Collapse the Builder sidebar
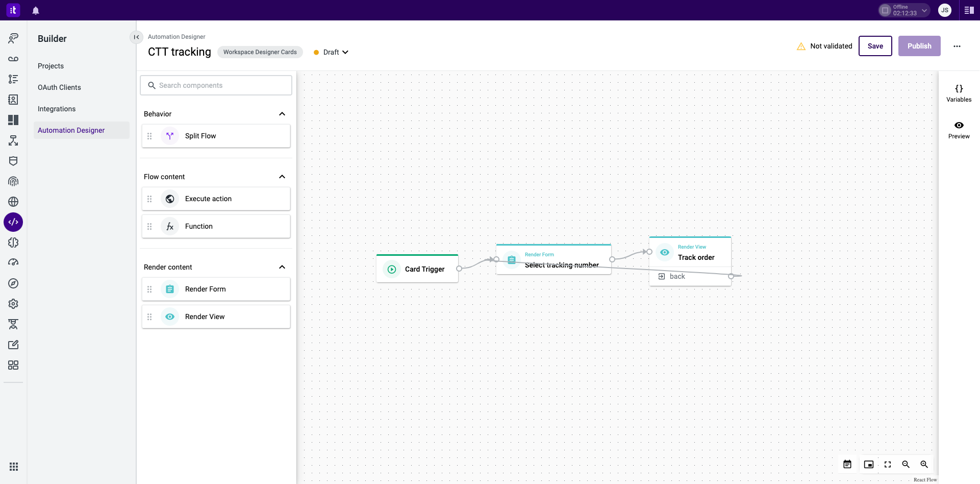 click(136, 37)
